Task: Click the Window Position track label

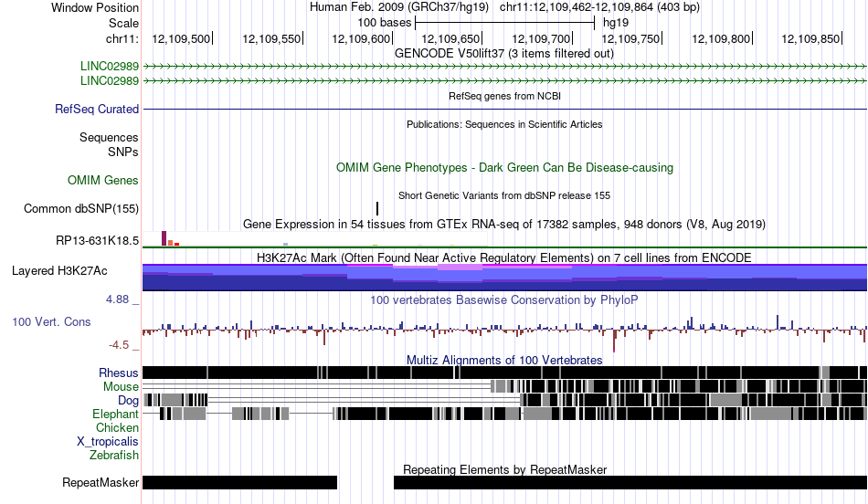Action: 95,7
